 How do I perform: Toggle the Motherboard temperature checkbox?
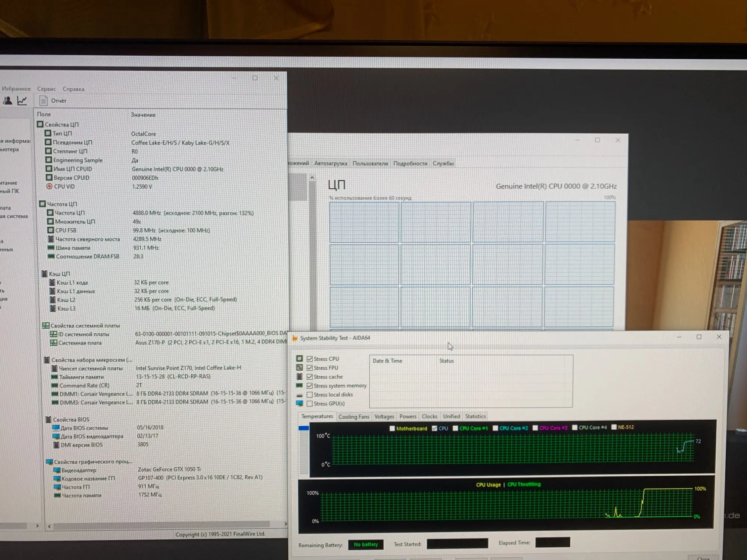[392, 428]
